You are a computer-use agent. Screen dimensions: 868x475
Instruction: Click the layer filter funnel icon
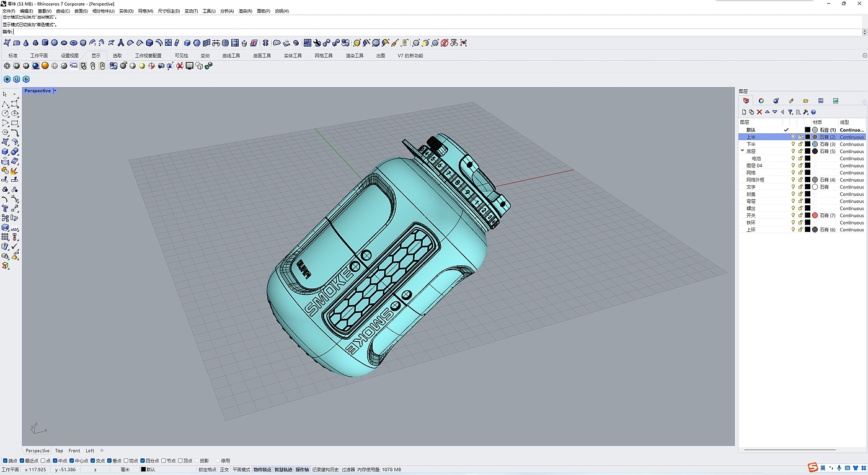tap(790, 112)
